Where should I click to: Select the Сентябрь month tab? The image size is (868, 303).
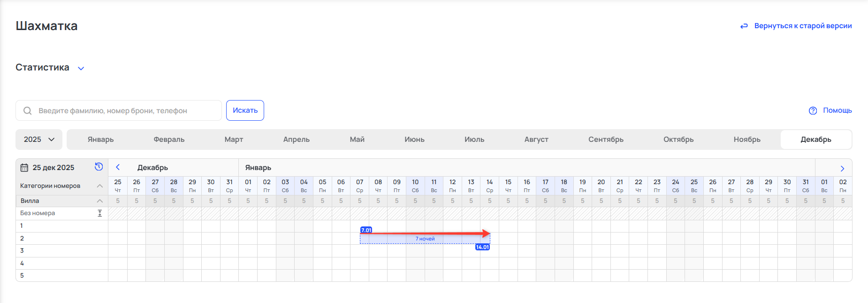606,140
